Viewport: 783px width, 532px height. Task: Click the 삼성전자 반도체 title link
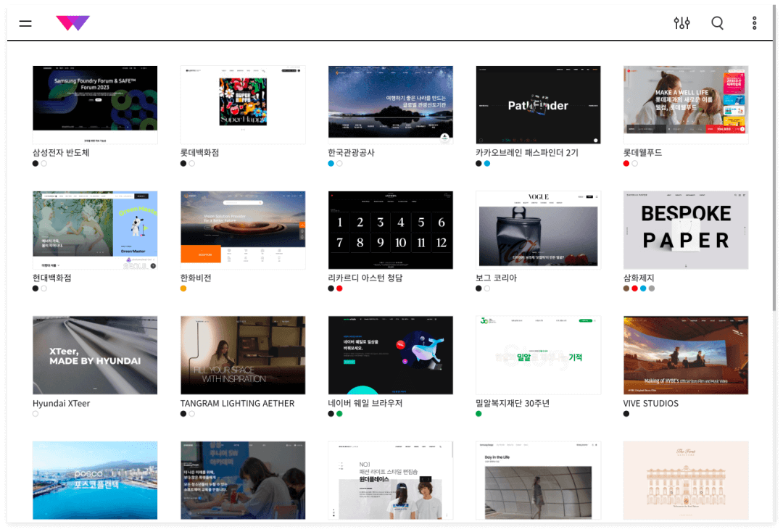point(61,153)
